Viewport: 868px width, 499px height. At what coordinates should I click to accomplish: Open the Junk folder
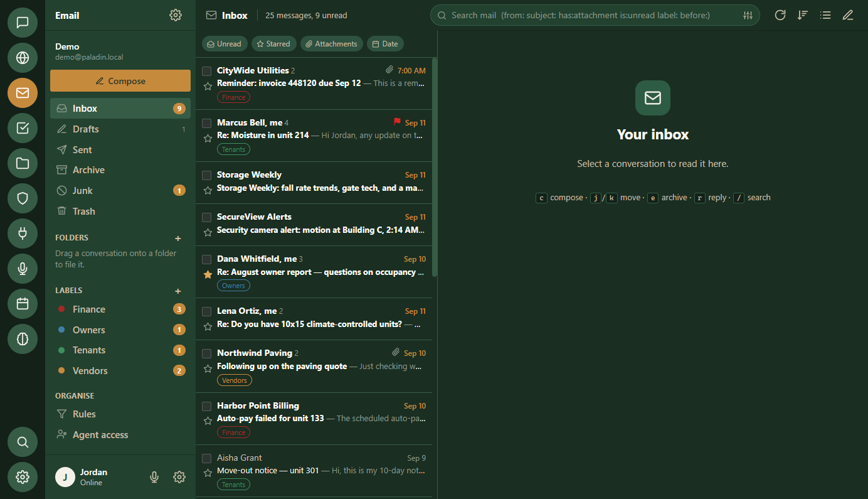pyautogui.click(x=120, y=191)
